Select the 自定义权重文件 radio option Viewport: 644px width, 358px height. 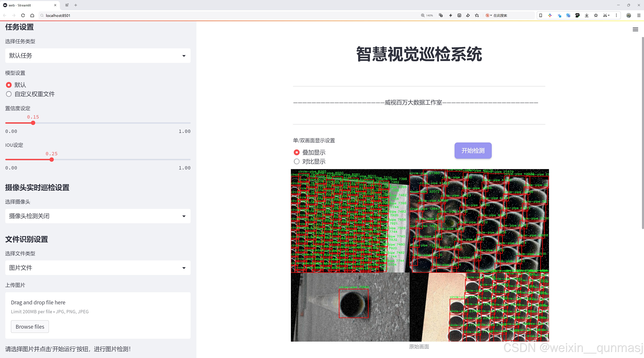9,94
